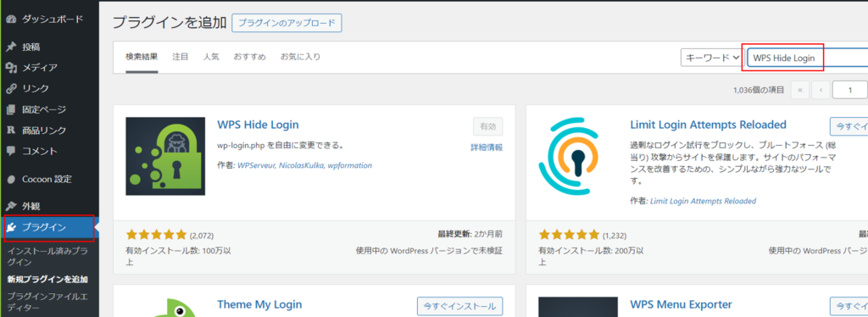
Task: Click the 投稿 pin icon
Action: [x=10, y=47]
